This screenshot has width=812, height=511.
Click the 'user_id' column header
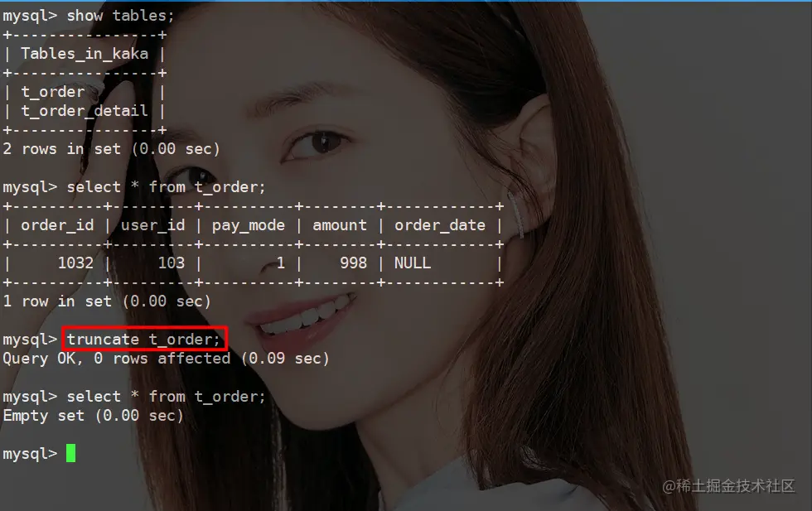tap(152, 225)
